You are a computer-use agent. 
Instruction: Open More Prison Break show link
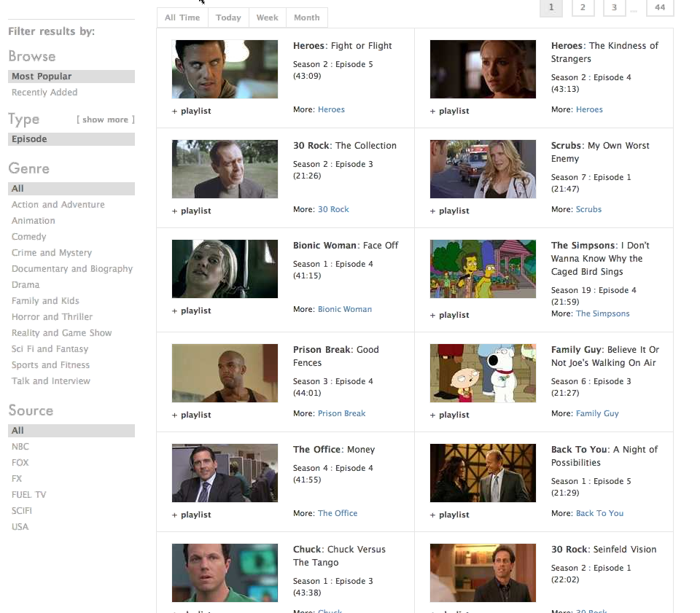(341, 413)
